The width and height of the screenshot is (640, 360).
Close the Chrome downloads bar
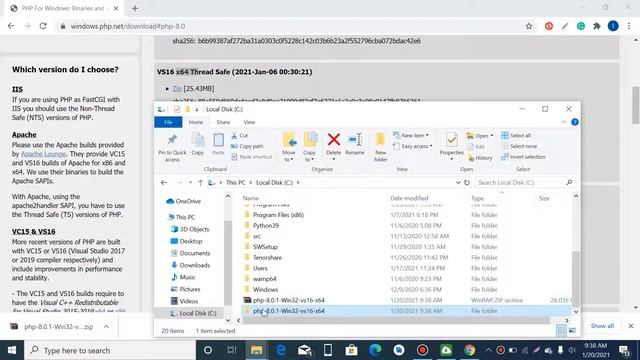click(x=631, y=326)
